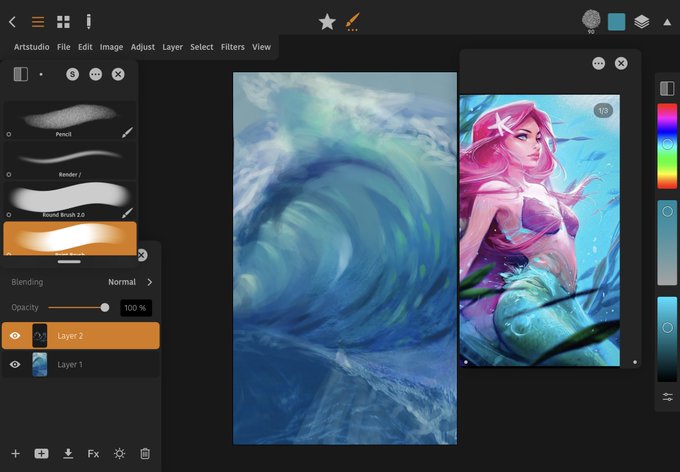The width and height of the screenshot is (680, 472).
Task: Click the saturation slider handle
Action: [x=667, y=211]
